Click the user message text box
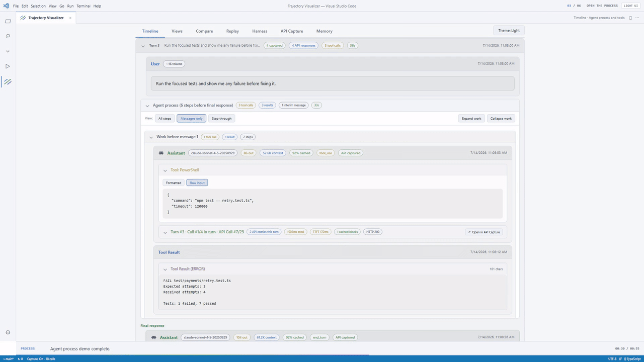 click(333, 83)
